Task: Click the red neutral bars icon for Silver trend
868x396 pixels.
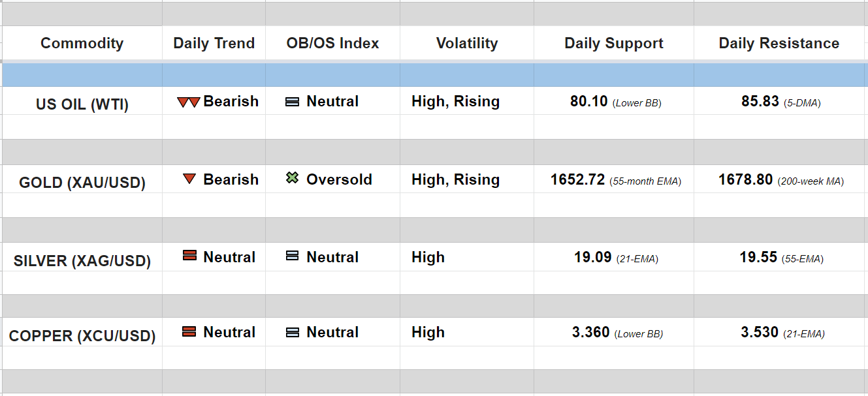Action: click(189, 256)
